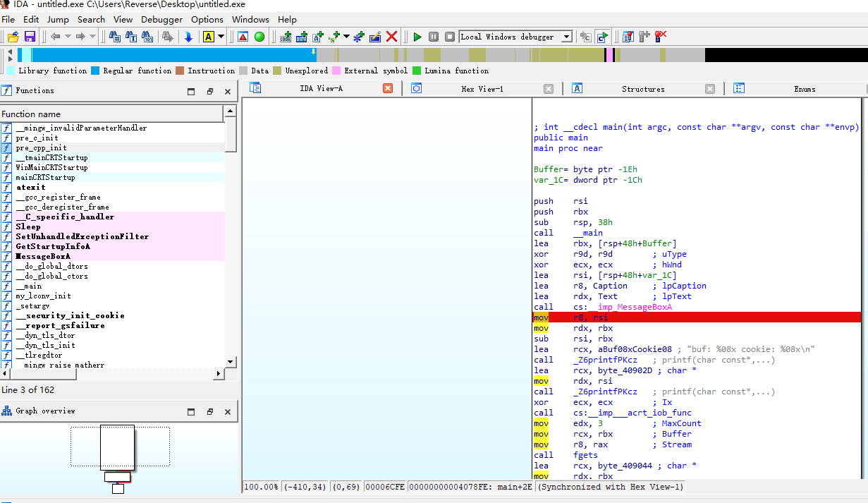The image size is (868, 503).
Task: Select MessageBoxA in the Functions list
Action: tap(42, 256)
